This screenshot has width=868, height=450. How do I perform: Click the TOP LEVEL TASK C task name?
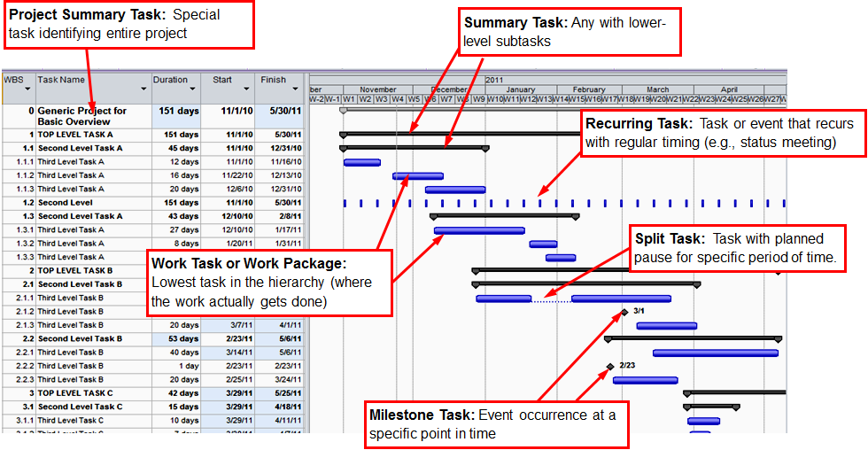pos(75,392)
